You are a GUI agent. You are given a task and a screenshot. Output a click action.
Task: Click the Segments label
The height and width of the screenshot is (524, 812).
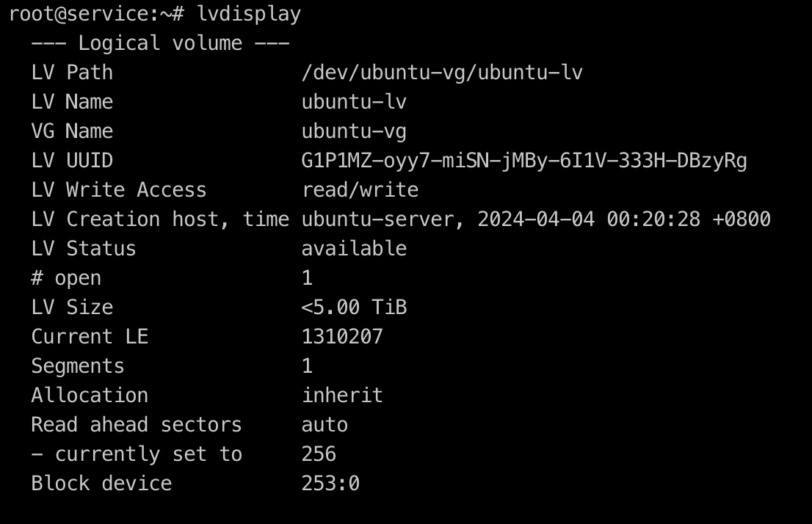78,366
